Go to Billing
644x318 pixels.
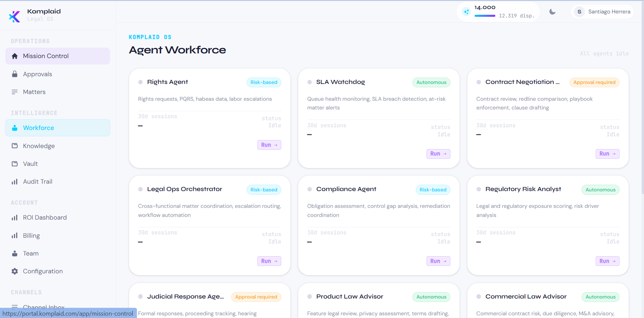tap(58, 235)
